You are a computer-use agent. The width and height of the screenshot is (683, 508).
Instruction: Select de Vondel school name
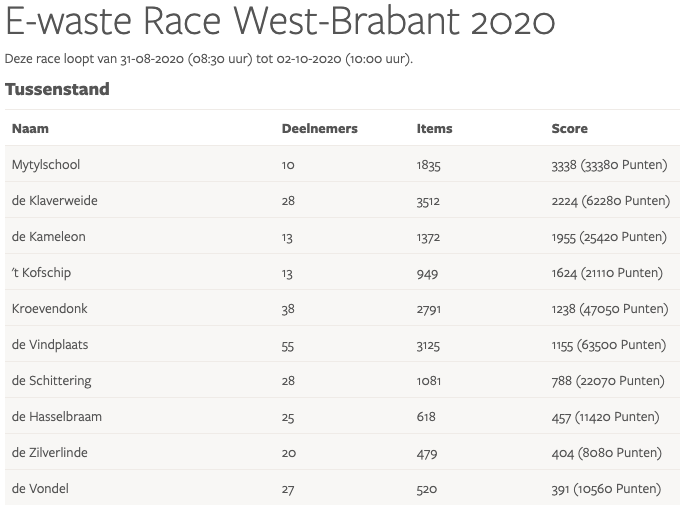pos(40,489)
